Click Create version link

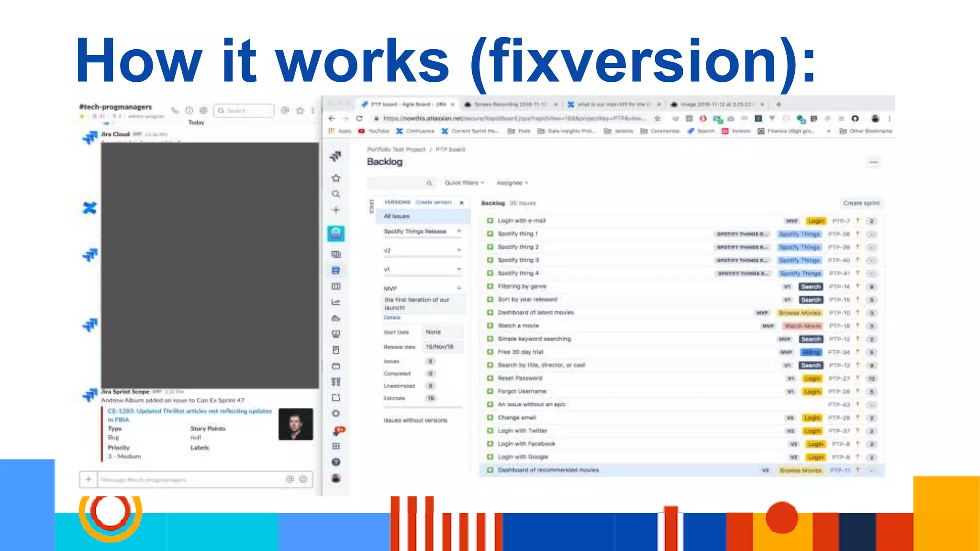click(x=434, y=202)
